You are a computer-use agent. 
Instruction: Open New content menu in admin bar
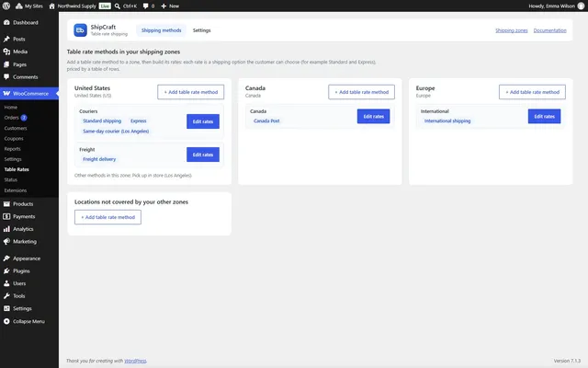170,6
